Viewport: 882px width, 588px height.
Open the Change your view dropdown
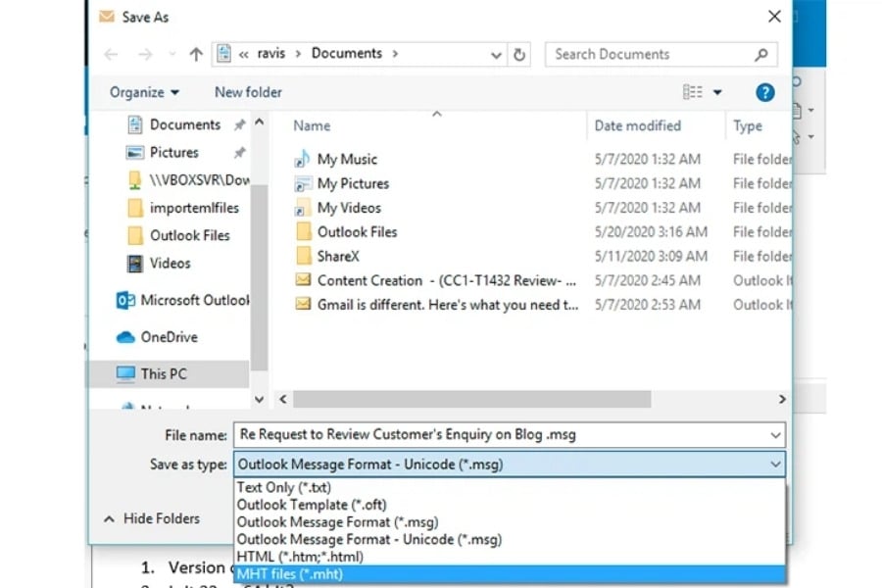click(x=717, y=92)
